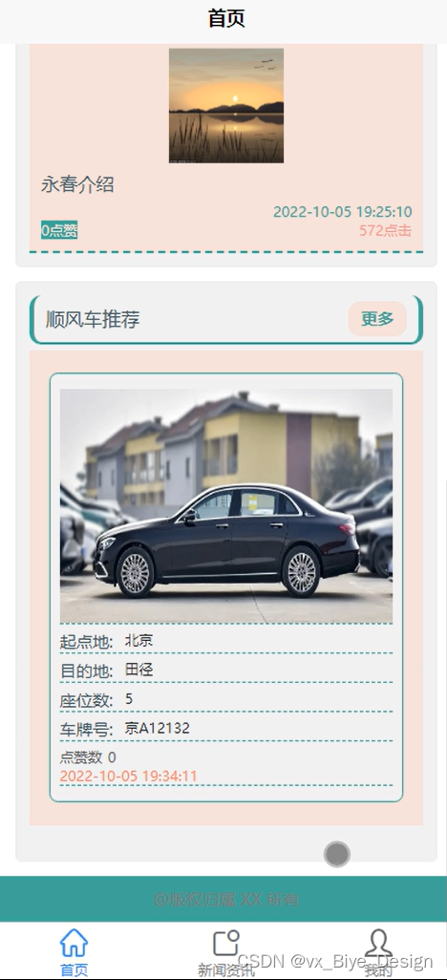The image size is (447, 980).
Task: Select the 车牌号 京A12132 row
Action: tap(226, 728)
